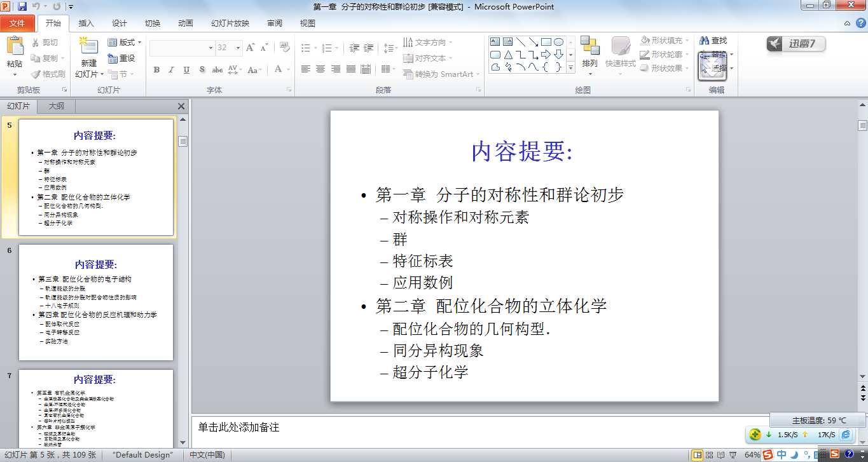868x462 pixels.
Task: Center the text in paragraph group
Action: point(320,69)
